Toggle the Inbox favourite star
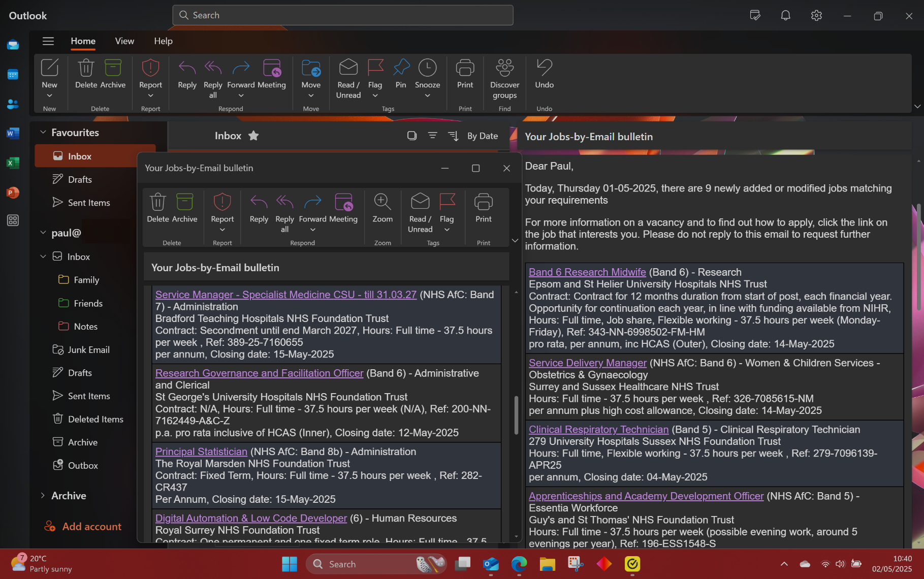Screen dimensions: 924x579 click(253, 136)
